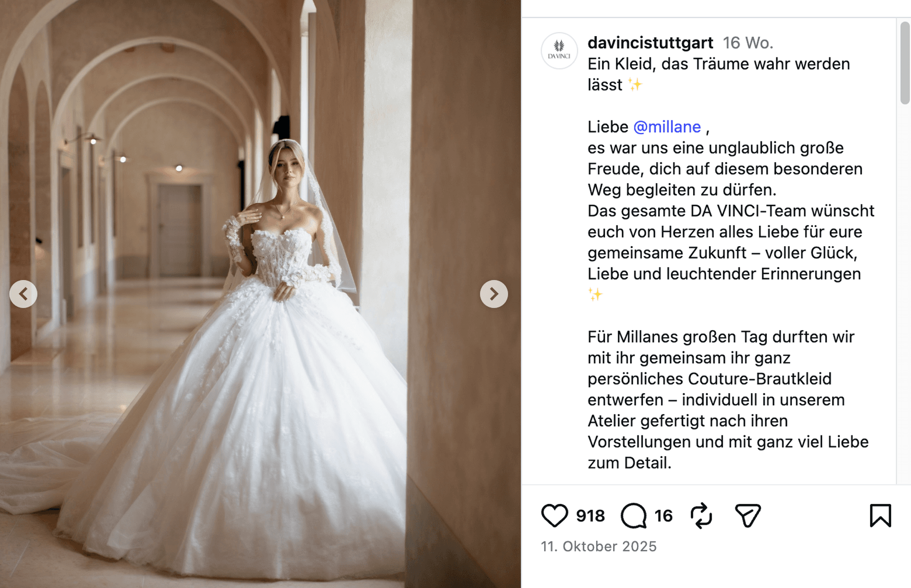This screenshot has height=588, width=911.
Task: Click the 'Für Millanes großen Tag' paragraph
Action: (728, 400)
